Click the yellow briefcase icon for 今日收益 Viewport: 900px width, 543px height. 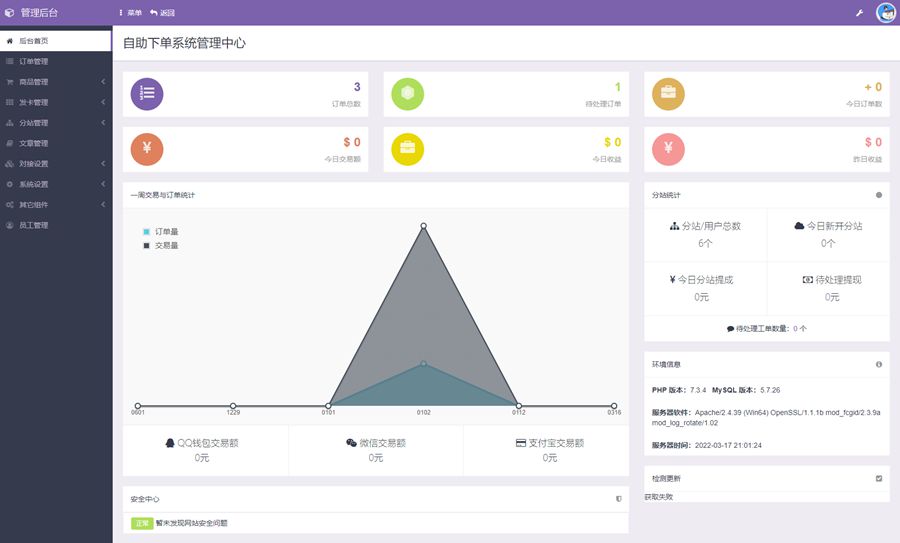click(x=408, y=148)
